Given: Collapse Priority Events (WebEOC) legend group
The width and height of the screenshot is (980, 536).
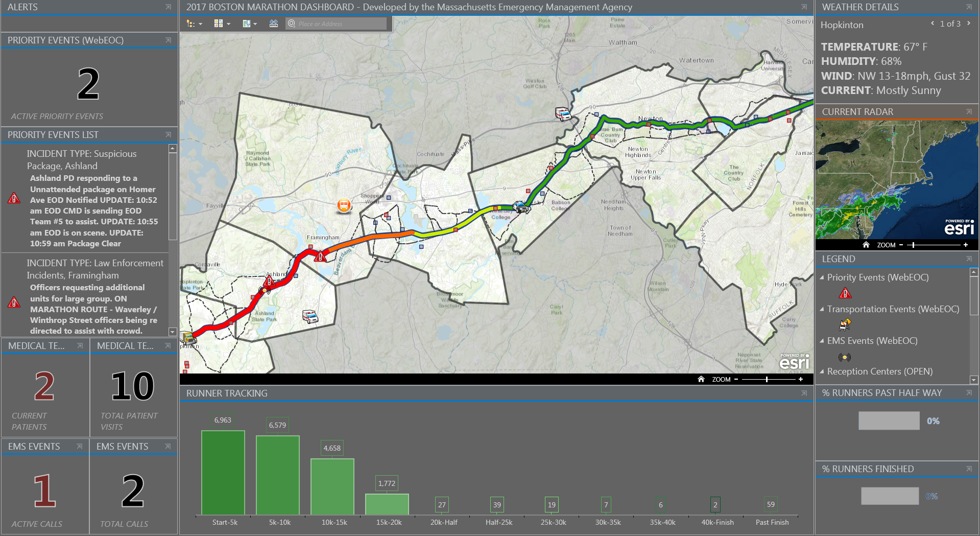Looking at the screenshot, I should coord(822,277).
